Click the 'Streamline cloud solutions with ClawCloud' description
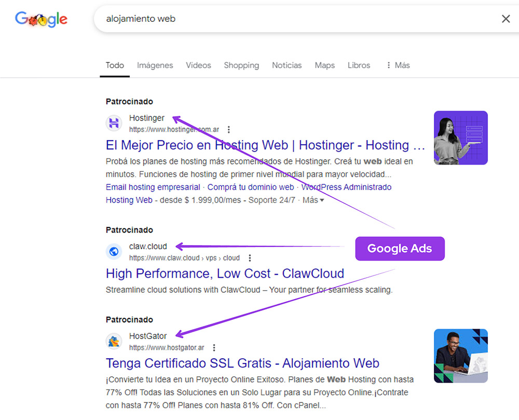519x420 pixels. 249,290
